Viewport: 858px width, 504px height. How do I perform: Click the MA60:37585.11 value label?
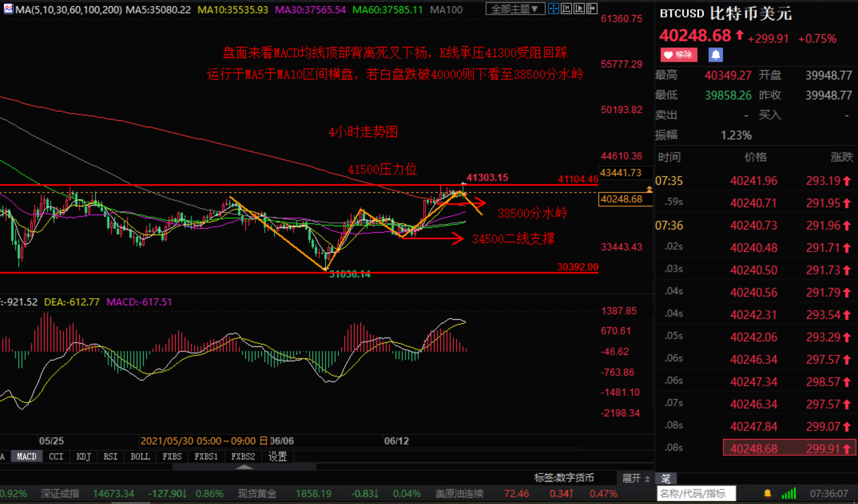(x=388, y=10)
